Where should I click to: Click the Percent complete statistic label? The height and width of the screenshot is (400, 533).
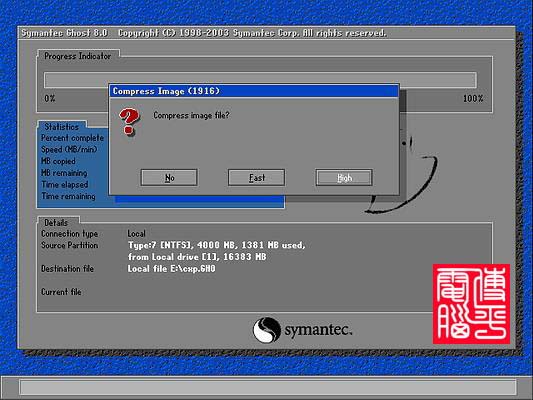pos(72,138)
